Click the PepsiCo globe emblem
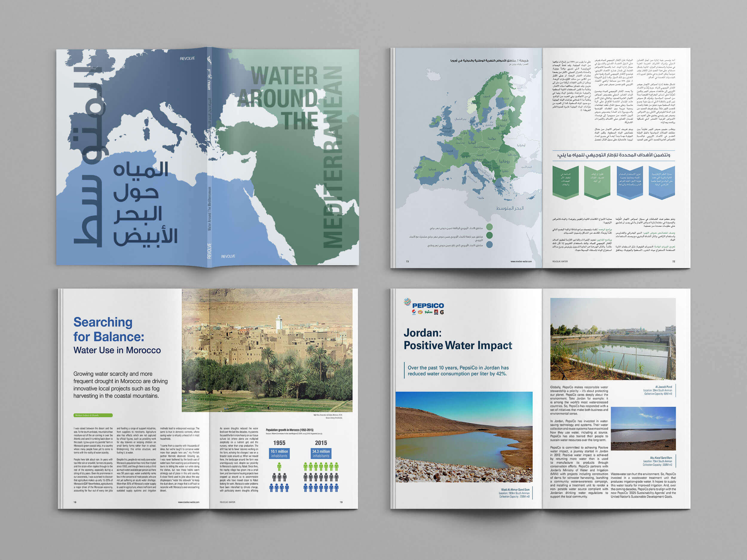The width and height of the screenshot is (747, 560). pos(407,302)
